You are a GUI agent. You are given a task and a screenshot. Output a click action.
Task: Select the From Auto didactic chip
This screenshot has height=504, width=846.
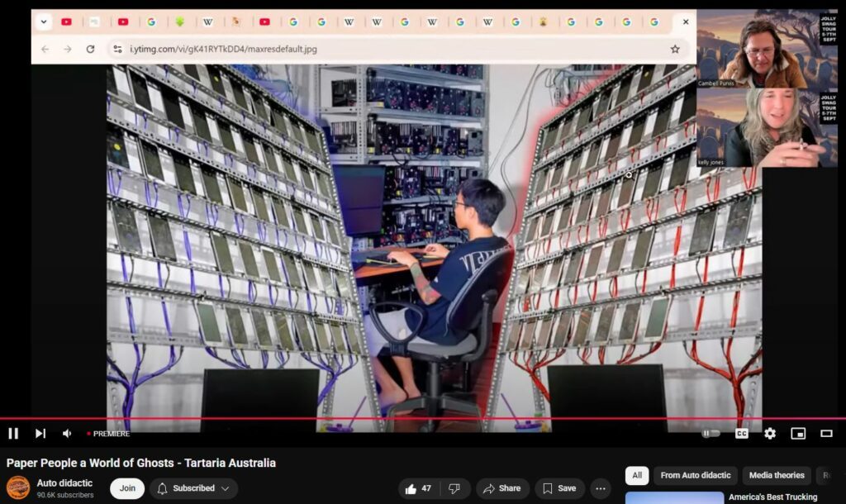click(x=695, y=475)
